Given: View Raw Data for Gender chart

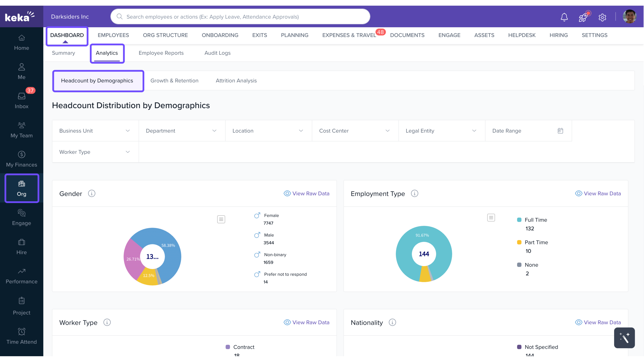Looking at the screenshot, I should (x=307, y=193).
